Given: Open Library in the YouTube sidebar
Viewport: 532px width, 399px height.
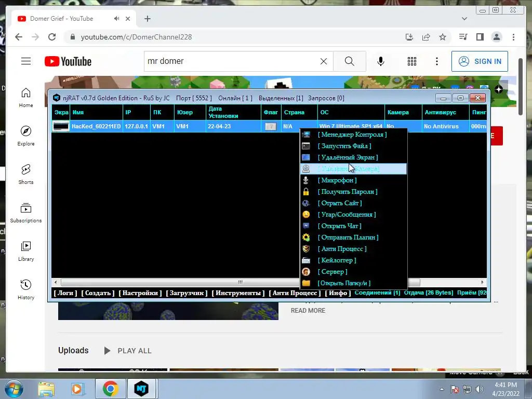Looking at the screenshot, I should (26, 251).
